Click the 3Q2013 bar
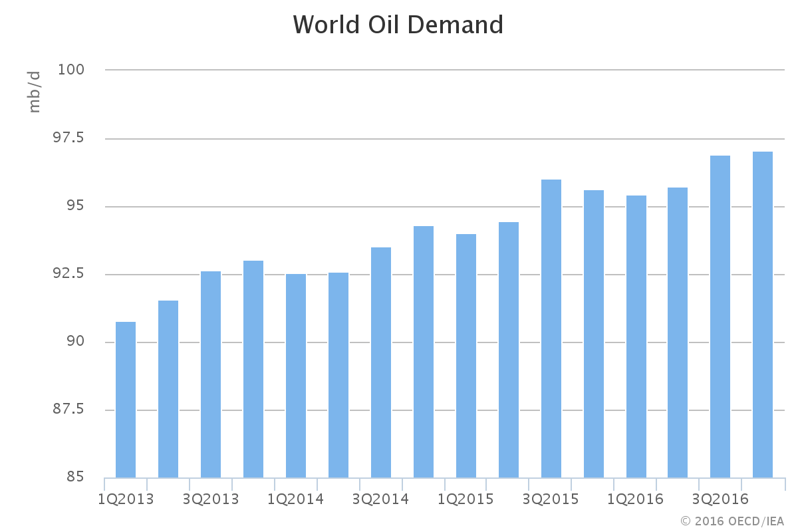 (x=211, y=374)
